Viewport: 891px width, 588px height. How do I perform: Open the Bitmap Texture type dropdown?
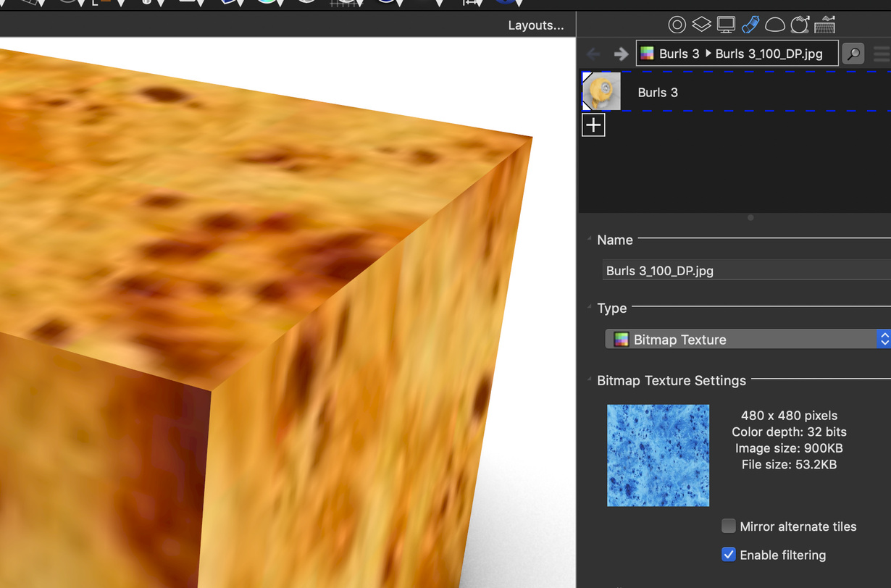tap(748, 339)
